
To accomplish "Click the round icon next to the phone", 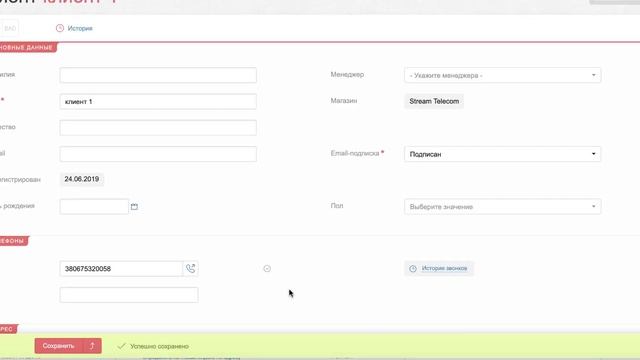I will click(267, 269).
